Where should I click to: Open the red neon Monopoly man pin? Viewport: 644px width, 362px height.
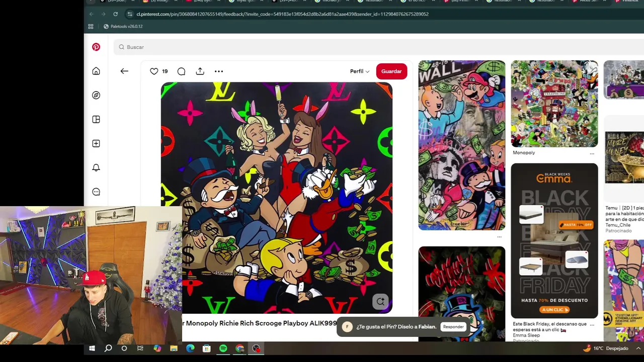point(462,294)
